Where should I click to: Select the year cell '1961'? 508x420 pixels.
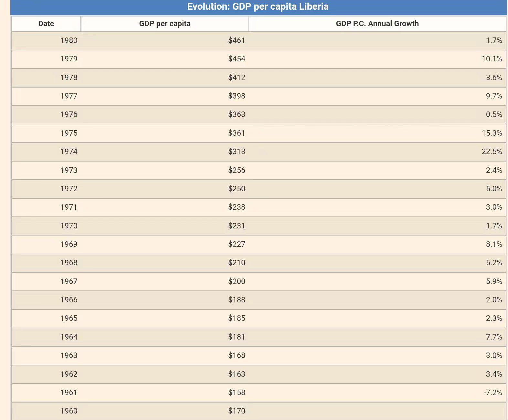click(x=69, y=393)
